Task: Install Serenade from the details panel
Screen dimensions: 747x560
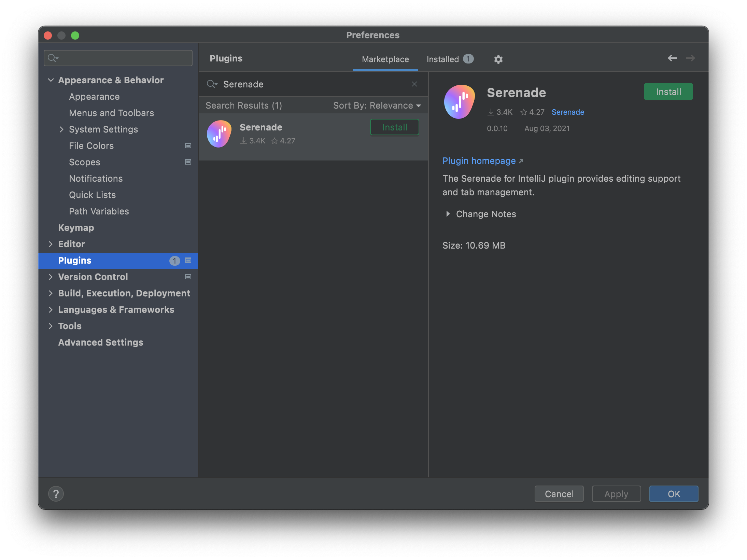Action: click(x=668, y=92)
